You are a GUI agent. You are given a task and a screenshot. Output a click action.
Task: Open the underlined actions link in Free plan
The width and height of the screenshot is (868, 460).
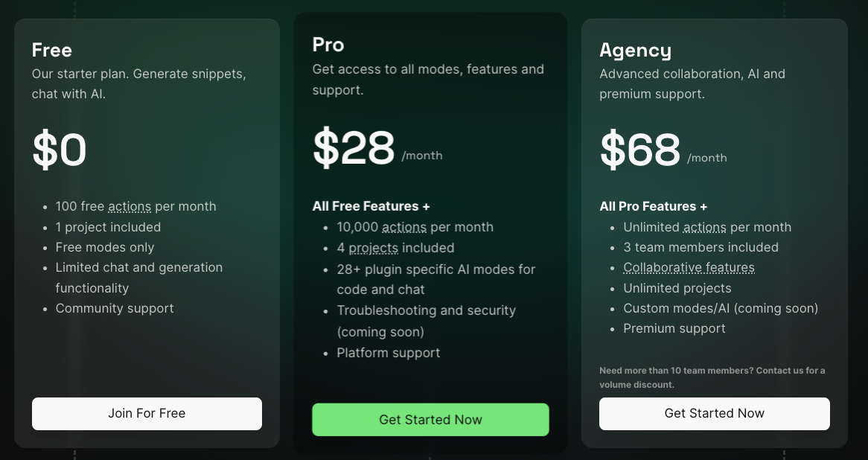pyautogui.click(x=132, y=206)
